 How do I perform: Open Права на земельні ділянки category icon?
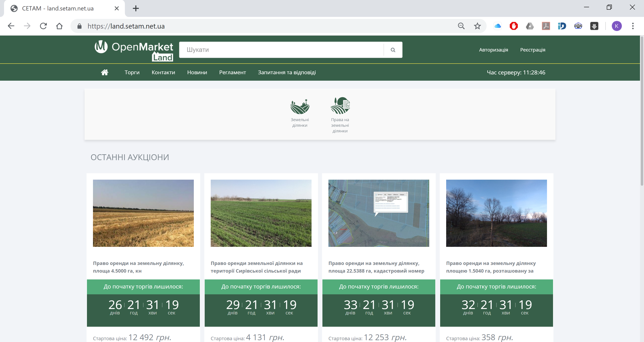[x=340, y=106]
